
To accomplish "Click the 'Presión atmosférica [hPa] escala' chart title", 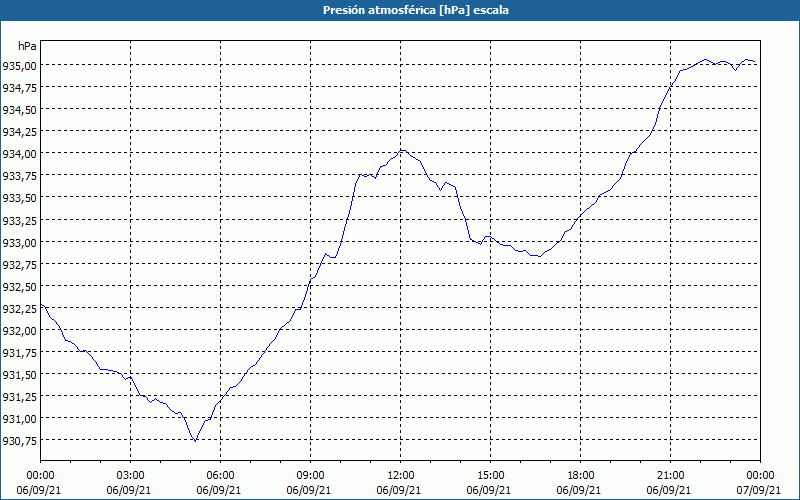I will (416, 10).
